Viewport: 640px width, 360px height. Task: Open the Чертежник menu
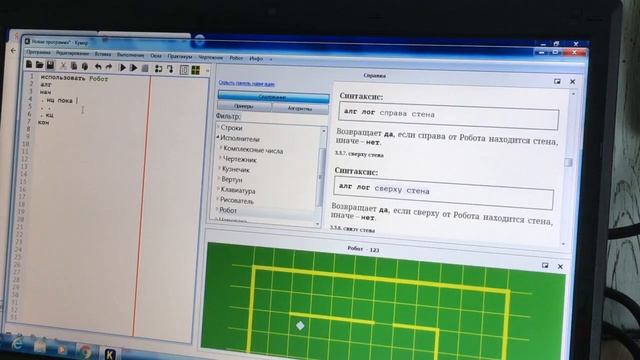pyautogui.click(x=211, y=57)
